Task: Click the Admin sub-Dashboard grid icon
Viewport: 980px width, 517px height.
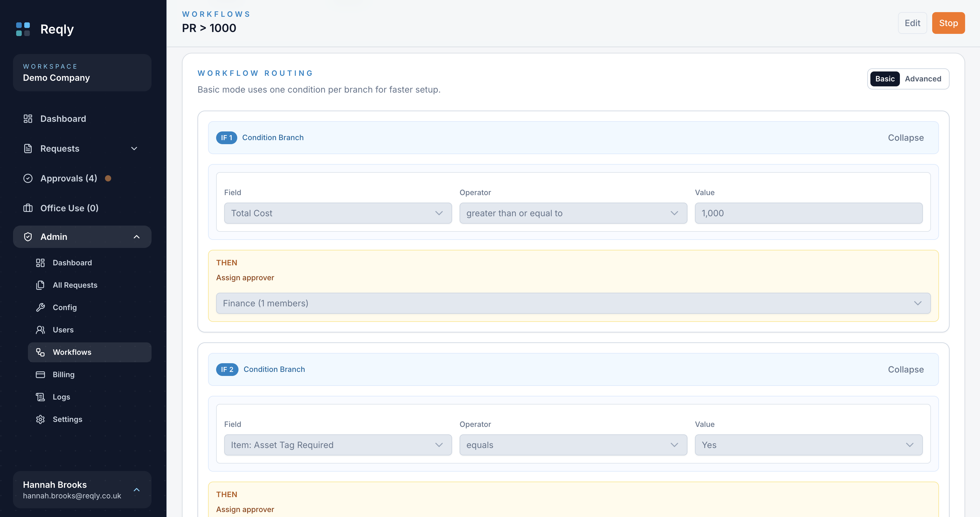Action: pos(40,263)
